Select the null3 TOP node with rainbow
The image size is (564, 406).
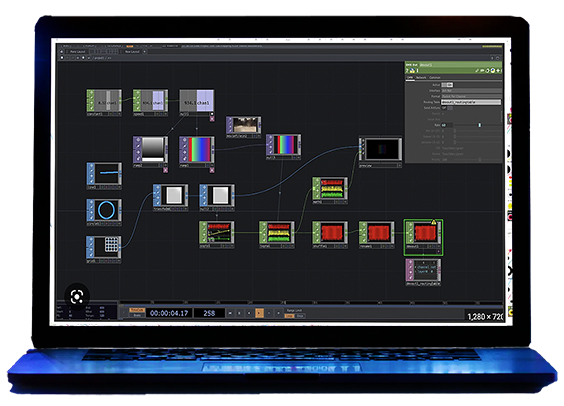click(283, 147)
